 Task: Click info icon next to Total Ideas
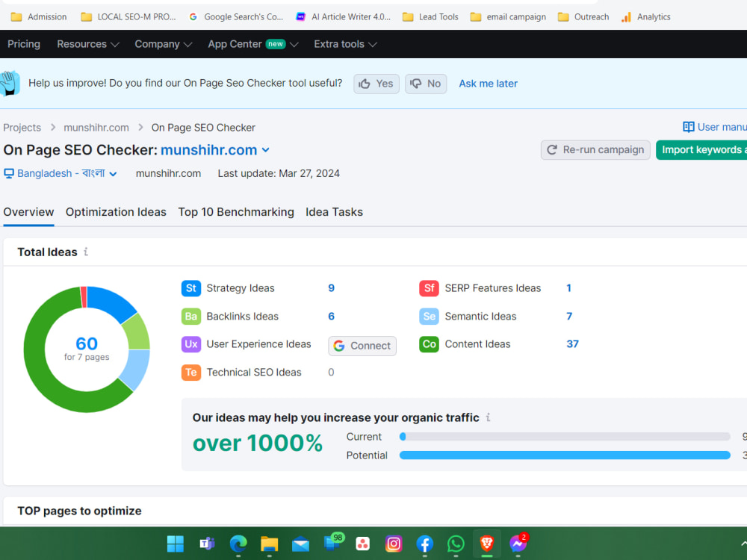pos(86,252)
